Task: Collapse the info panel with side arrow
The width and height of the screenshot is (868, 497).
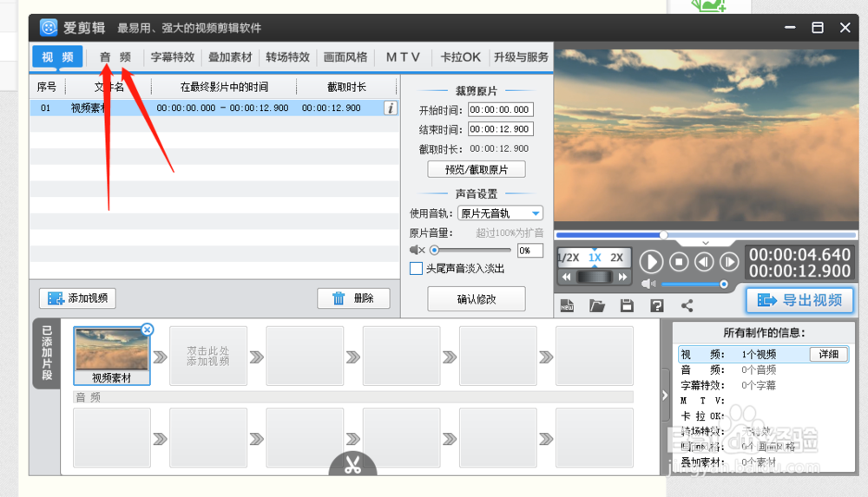Action: 666,396
